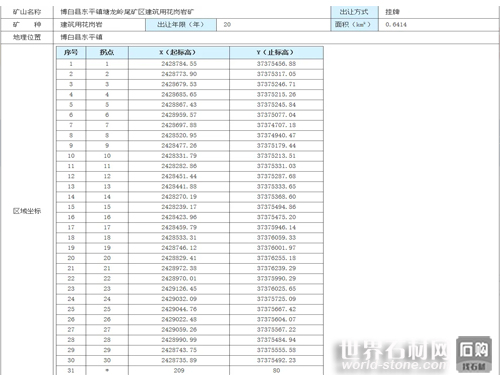Click the X（起标高） column header
Screen dimensions: 500x375
(x=179, y=52)
